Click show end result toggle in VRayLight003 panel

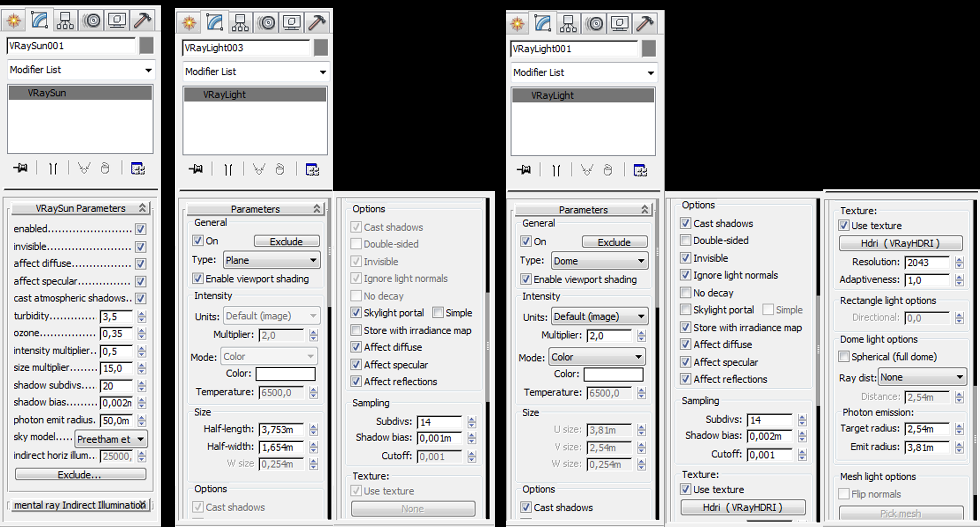[228, 169]
